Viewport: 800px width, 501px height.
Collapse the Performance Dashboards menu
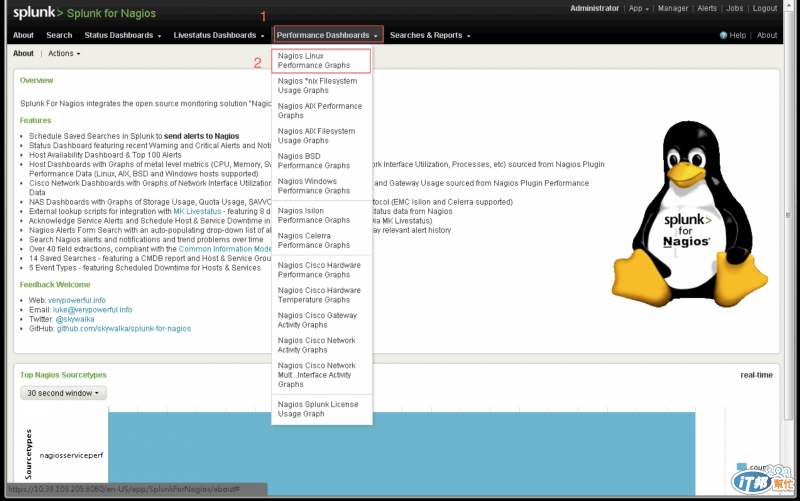328,35
